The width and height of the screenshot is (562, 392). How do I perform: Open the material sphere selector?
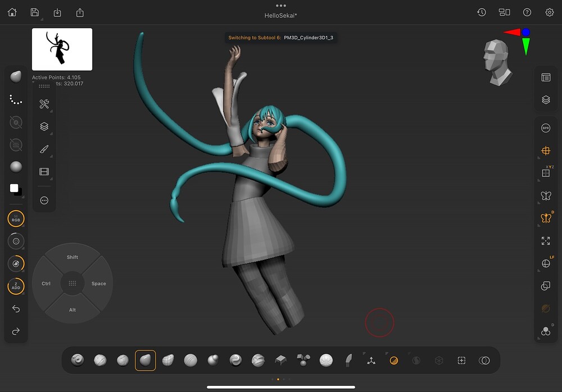(16, 167)
